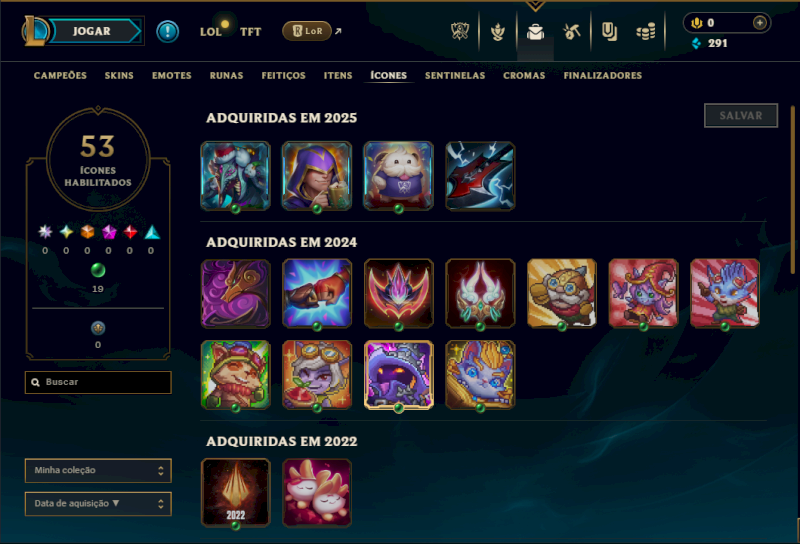Switch to the SKINS tab

pos(119,76)
